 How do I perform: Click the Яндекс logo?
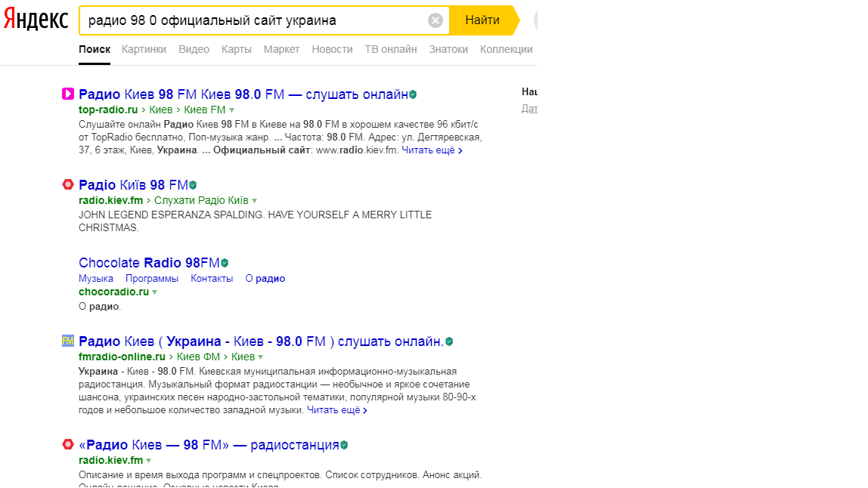pyautogui.click(x=36, y=20)
